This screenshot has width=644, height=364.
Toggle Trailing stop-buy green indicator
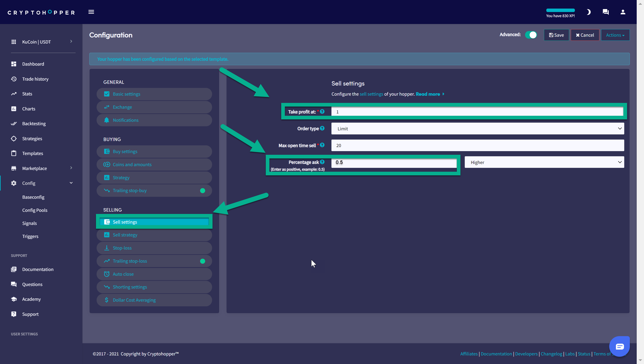click(202, 191)
